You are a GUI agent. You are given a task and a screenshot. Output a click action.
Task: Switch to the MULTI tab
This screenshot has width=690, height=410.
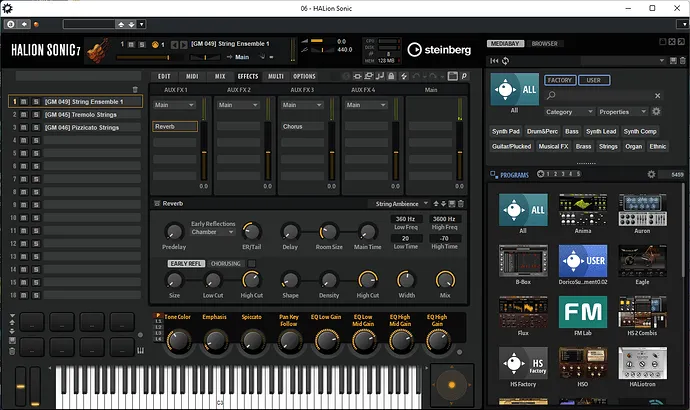point(276,76)
